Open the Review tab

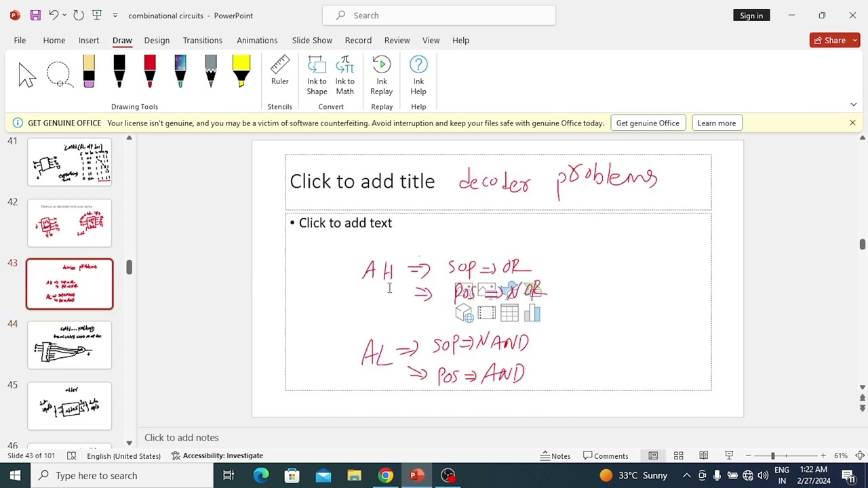[397, 40]
